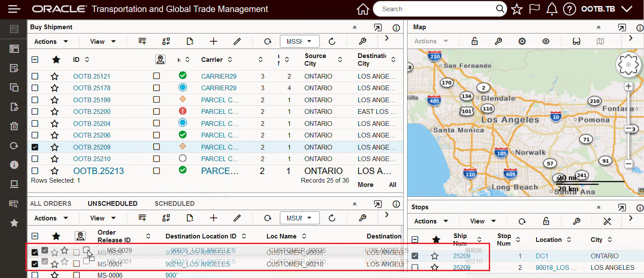Switch to SCHEDULED tab
The width and height of the screenshot is (644, 278).
click(x=175, y=204)
